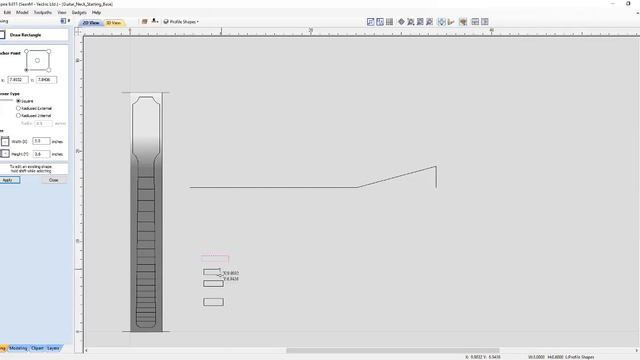Click the Close button in Draw Rectangle panel
Screen dimensions: 640x360
pos(53,180)
